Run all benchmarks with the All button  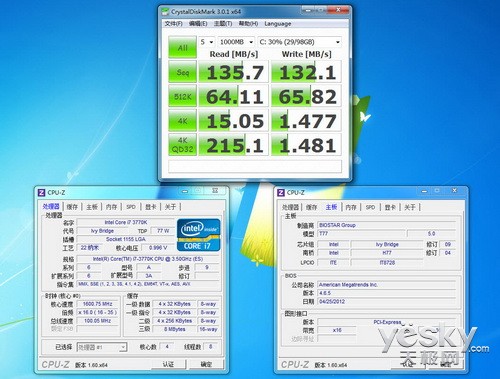[x=182, y=47]
